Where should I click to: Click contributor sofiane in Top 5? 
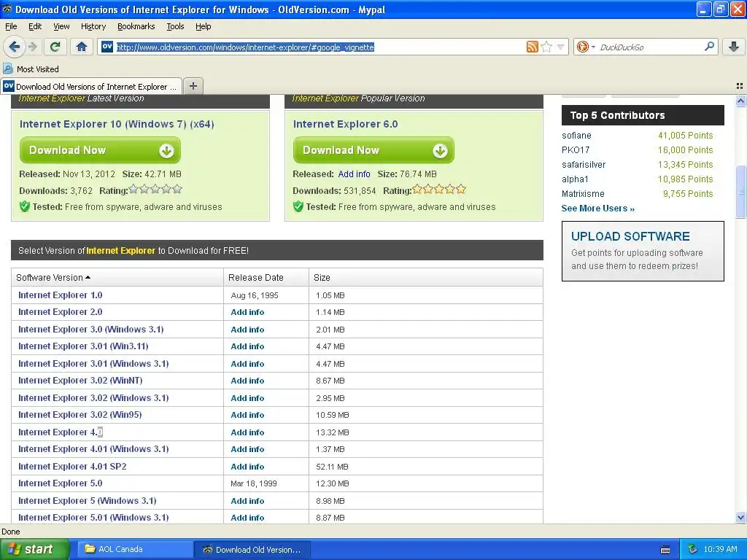point(576,136)
